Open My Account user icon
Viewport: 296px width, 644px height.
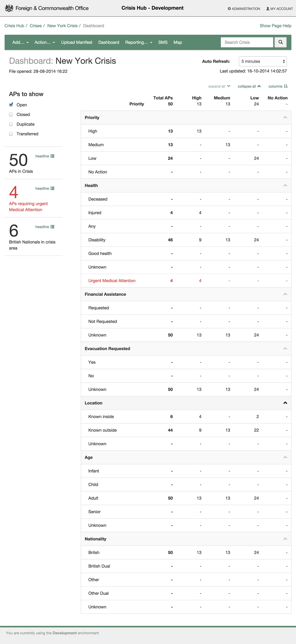point(268,9)
